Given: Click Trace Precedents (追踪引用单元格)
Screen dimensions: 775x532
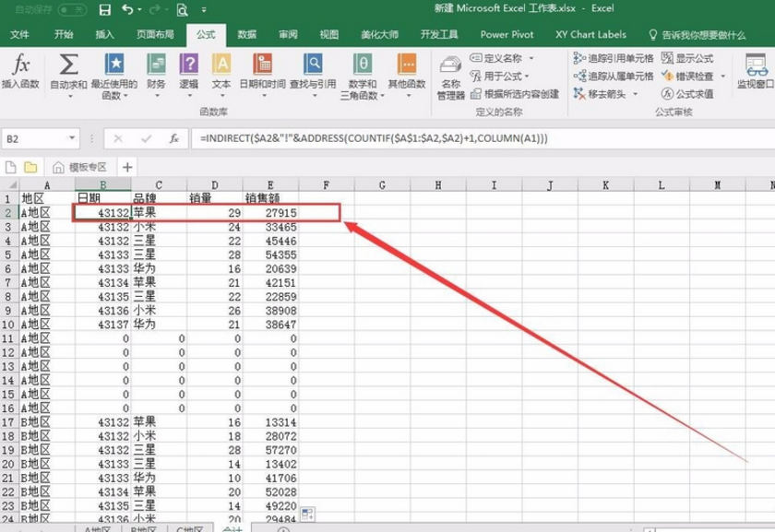Looking at the screenshot, I should coord(614,58).
